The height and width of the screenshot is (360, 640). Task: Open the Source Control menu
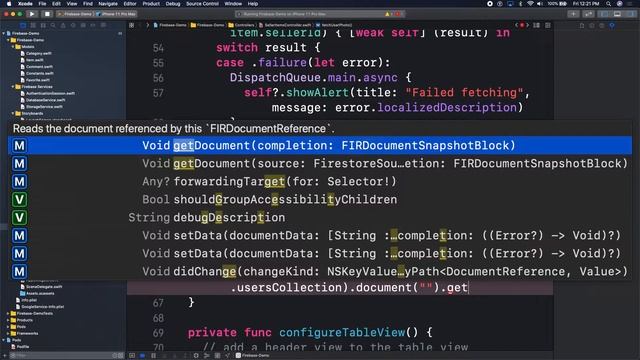[x=202, y=4]
